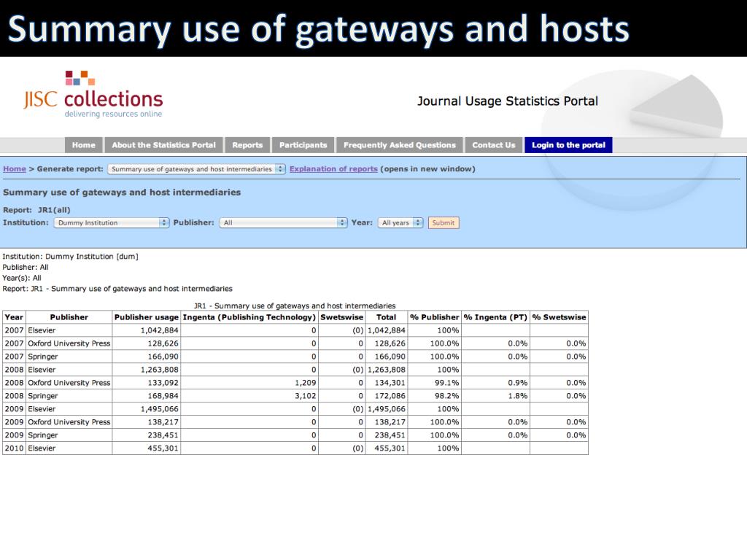Screen dimensions: 747x560
Task: Click the Ingenta (Publishing Technology) column header
Action: [249, 317]
